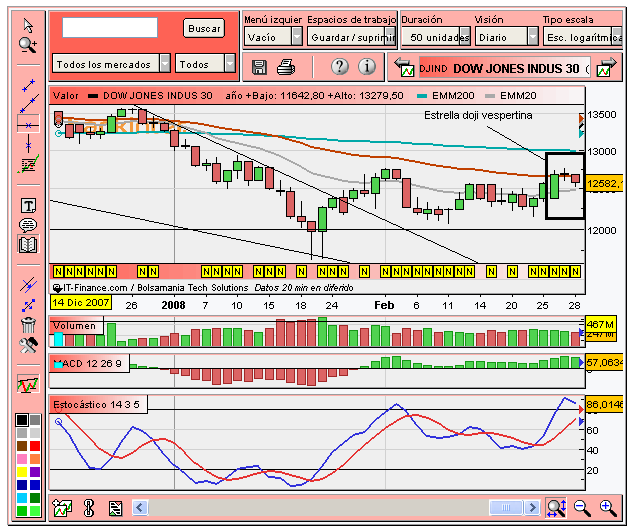Screen dimensions: 633x529
Task: Click the Valor legend label
Action: click(66, 96)
